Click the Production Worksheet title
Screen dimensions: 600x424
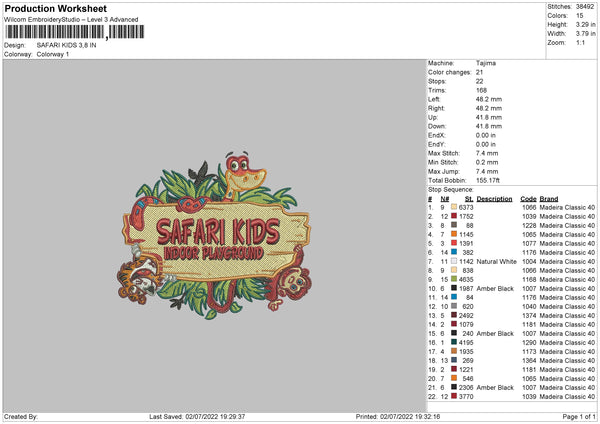point(55,8)
